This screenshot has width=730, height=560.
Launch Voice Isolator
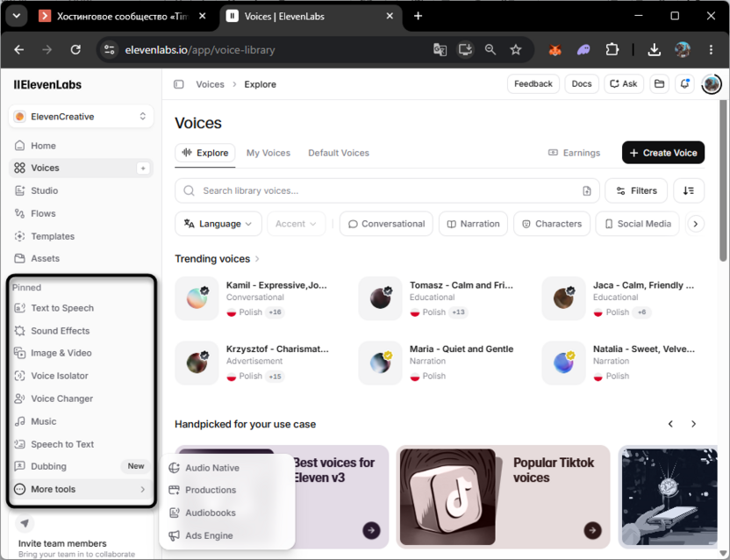pyautogui.click(x=81, y=376)
